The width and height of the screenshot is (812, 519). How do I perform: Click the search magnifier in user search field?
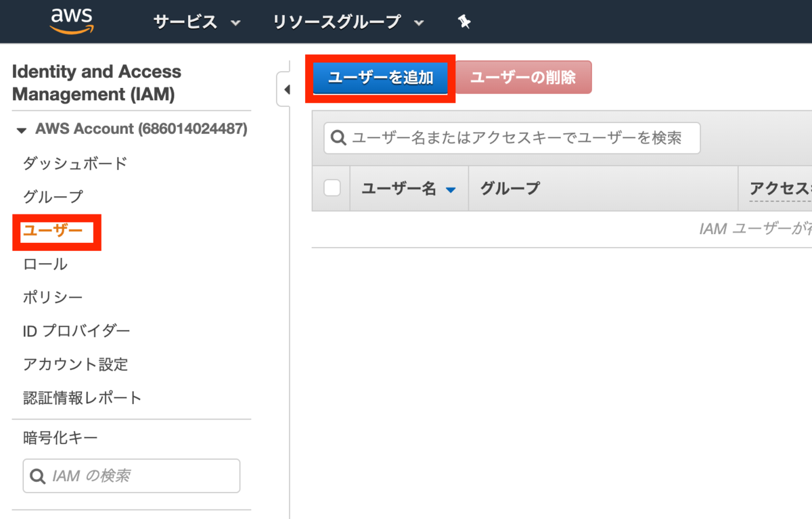pyautogui.click(x=338, y=138)
